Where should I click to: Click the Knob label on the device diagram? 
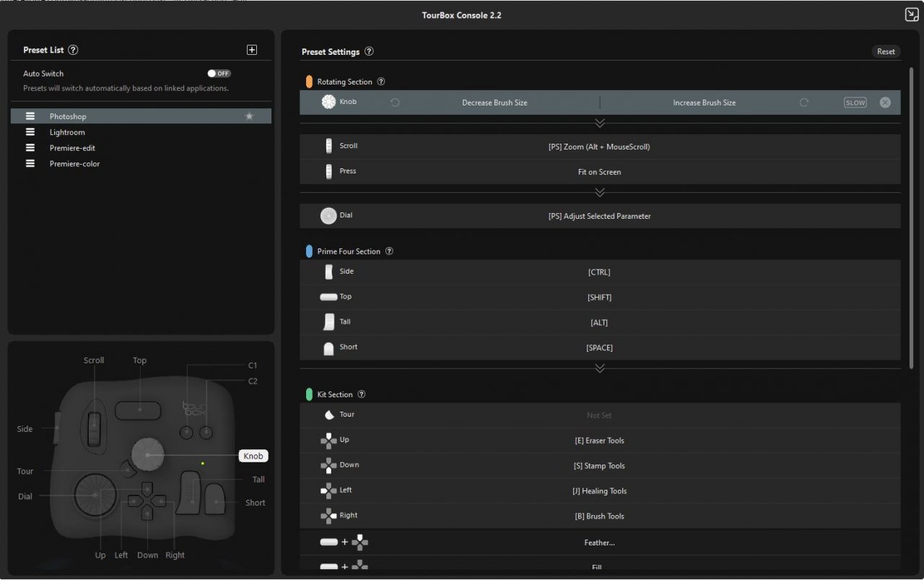tap(253, 456)
